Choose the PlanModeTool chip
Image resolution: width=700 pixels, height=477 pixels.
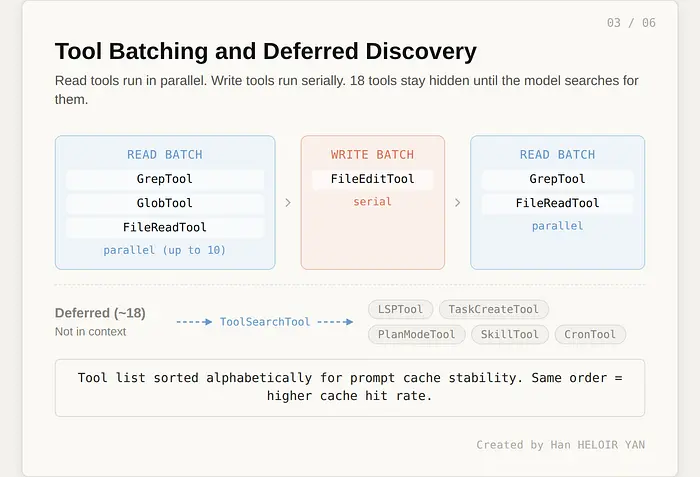pos(417,335)
